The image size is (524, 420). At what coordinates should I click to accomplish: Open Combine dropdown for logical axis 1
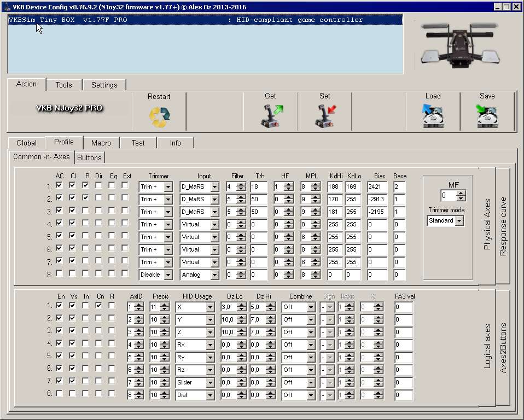311,307
